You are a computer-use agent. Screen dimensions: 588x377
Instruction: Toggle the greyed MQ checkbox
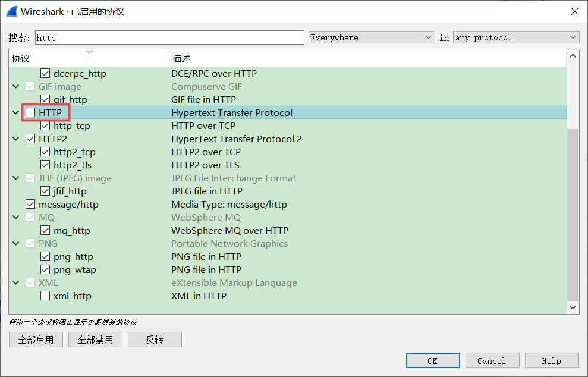[30, 217]
